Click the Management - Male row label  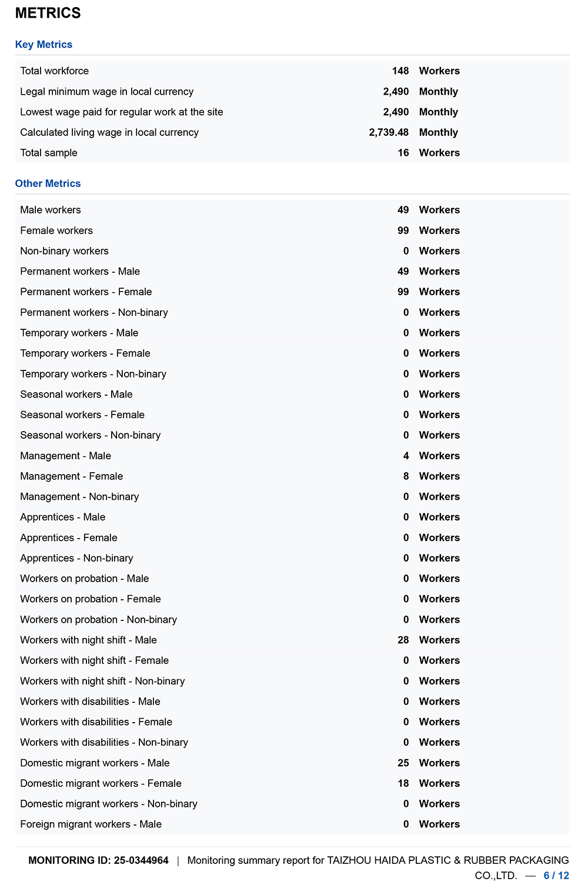click(65, 456)
